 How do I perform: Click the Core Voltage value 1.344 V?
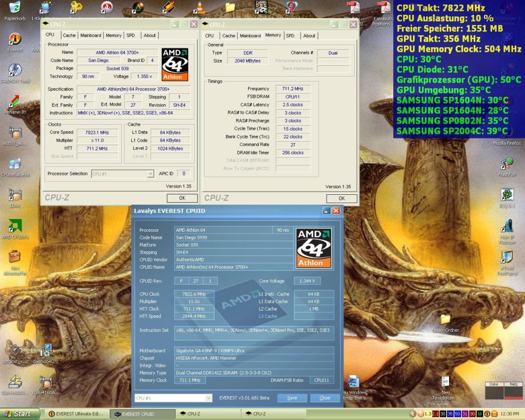pyautogui.click(x=307, y=281)
